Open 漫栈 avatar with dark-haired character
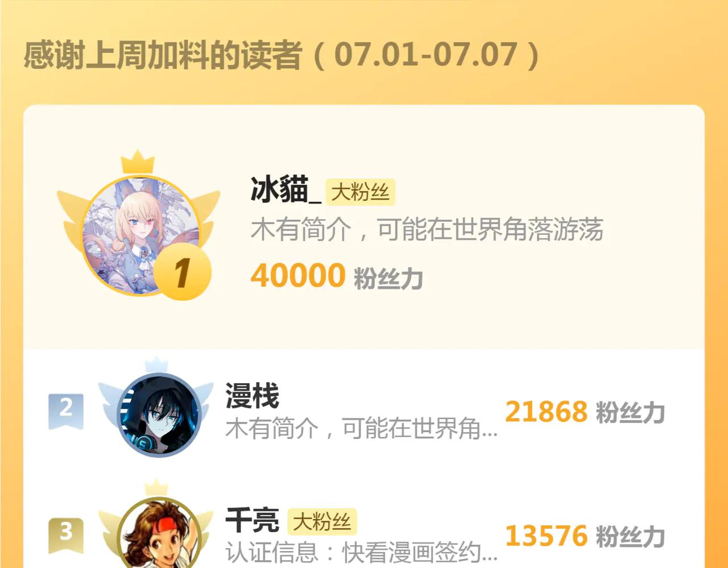Viewport: 728px width, 568px height. click(x=159, y=415)
